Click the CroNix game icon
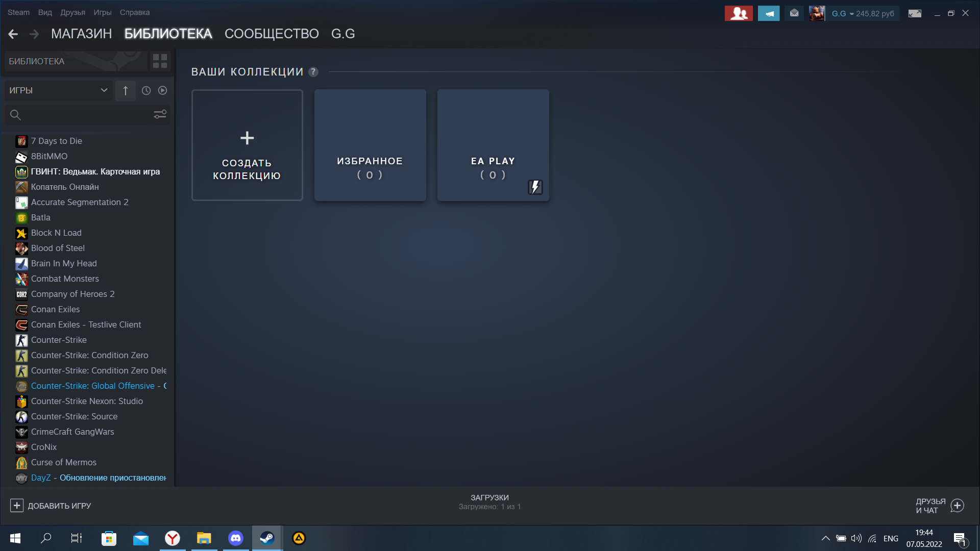 21,447
